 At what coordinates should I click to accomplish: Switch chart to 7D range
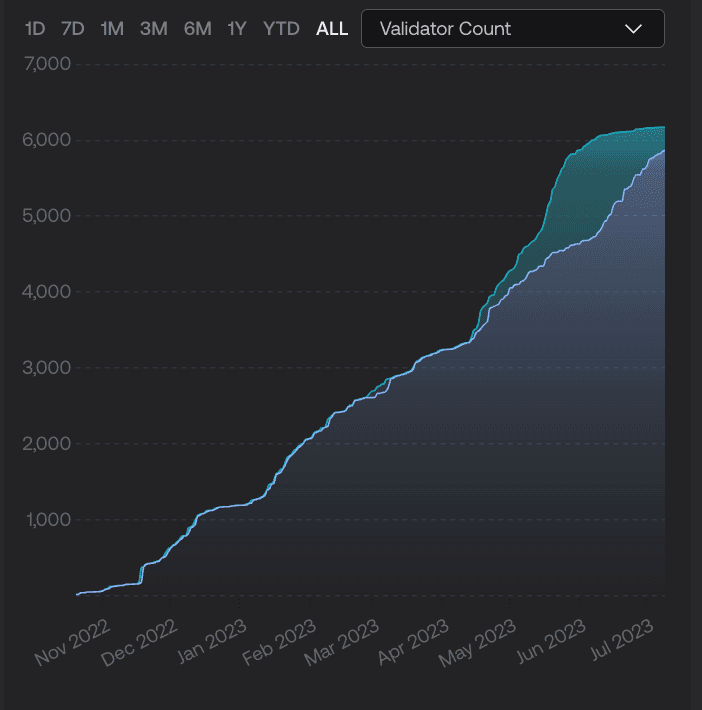click(73, 29)
